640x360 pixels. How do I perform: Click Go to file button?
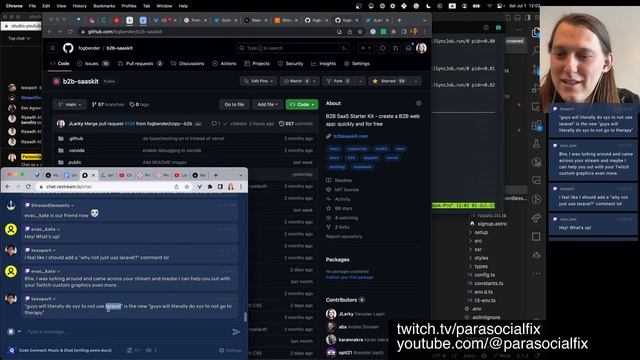pyautogui.click(x=234, y=104)
